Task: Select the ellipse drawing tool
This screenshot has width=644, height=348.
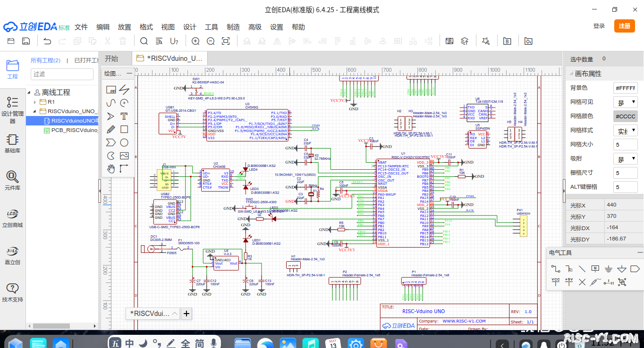Action: click(x=124, y=142)
